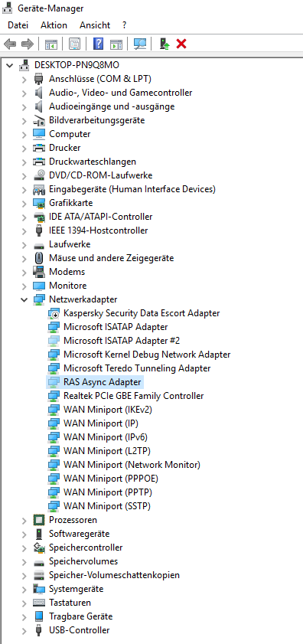Click the Audioeingänge und -ausgänge speaker icon
This screenshot has height=644, width=303.
[38, 106]
